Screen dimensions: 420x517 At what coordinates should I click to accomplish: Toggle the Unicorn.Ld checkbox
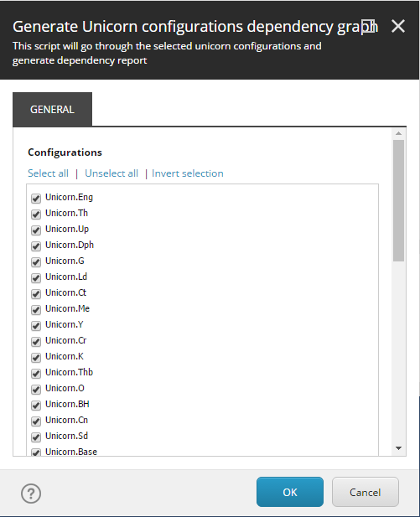(x=36, y=277)
